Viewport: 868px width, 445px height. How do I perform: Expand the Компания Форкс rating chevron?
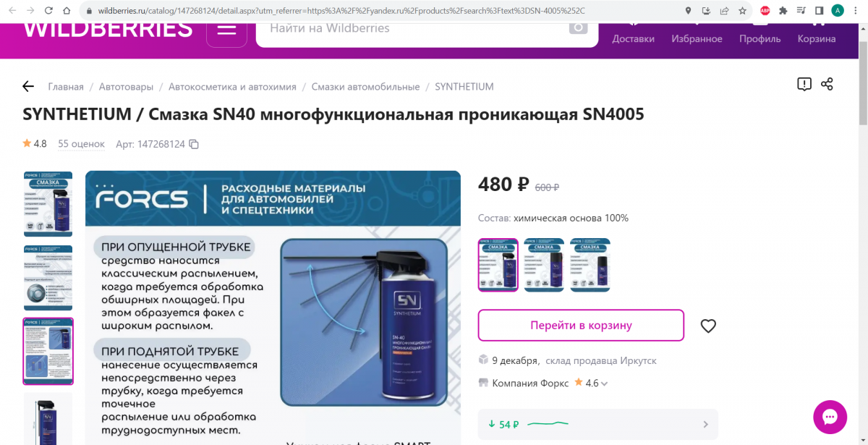604,383
